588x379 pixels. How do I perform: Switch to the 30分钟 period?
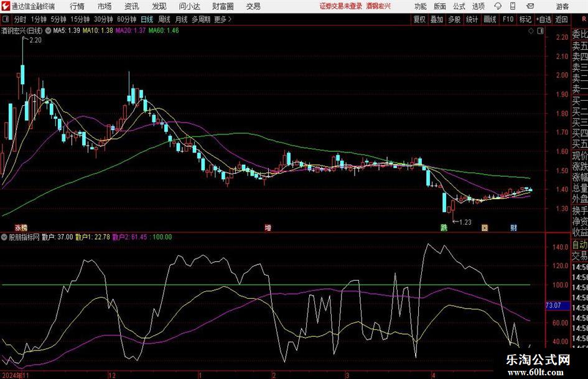coord(103,19)
